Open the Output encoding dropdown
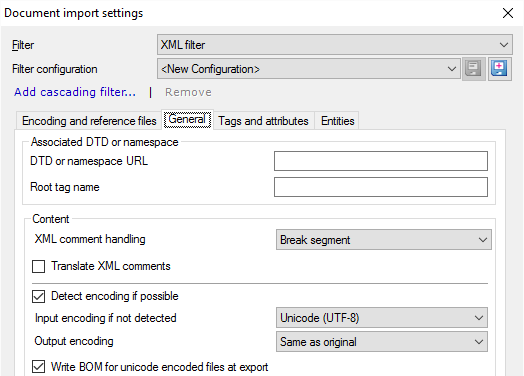The width and height of the screenshot is (524, 376). pyautogui.click(x=382, y=342)
